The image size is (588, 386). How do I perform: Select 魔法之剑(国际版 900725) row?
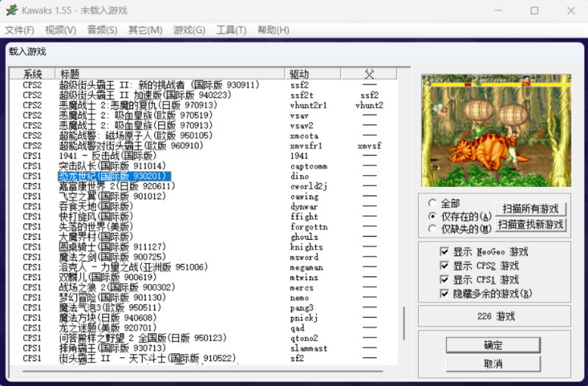tap(203, 257)
